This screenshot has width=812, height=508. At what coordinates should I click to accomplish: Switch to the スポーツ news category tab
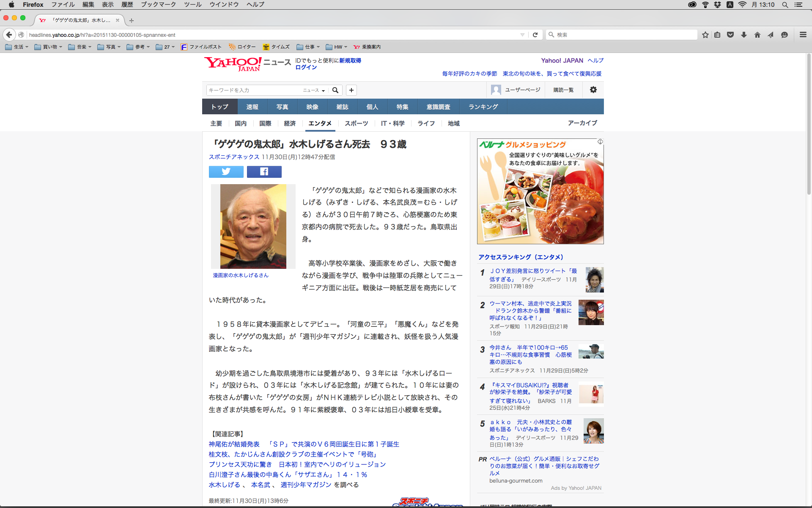coord(356,123)
